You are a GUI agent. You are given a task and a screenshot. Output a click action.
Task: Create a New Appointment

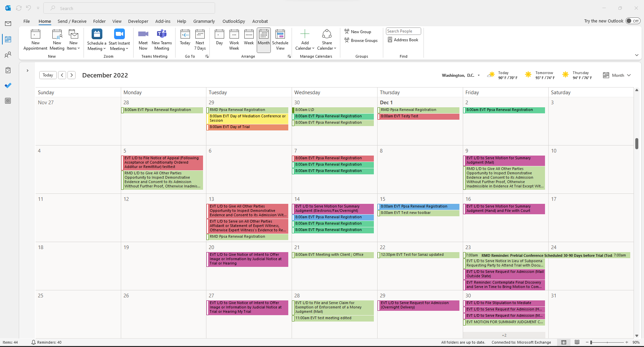(35, 40)
